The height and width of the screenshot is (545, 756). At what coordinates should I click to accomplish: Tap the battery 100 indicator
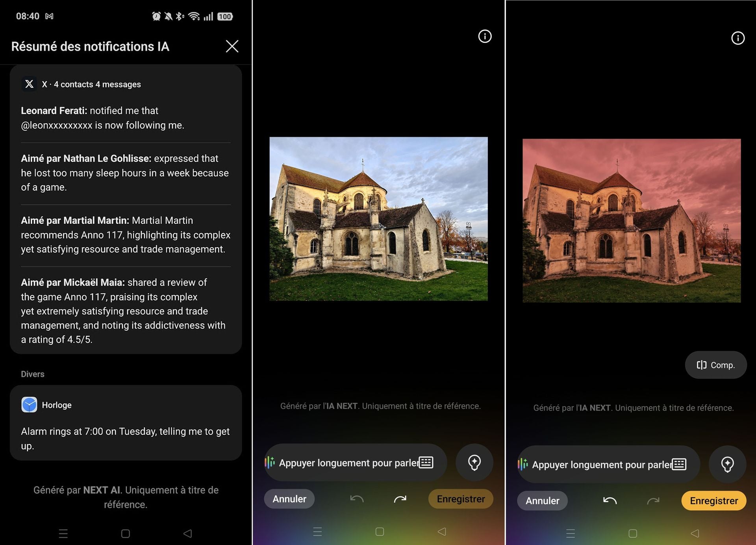(225, 16)
